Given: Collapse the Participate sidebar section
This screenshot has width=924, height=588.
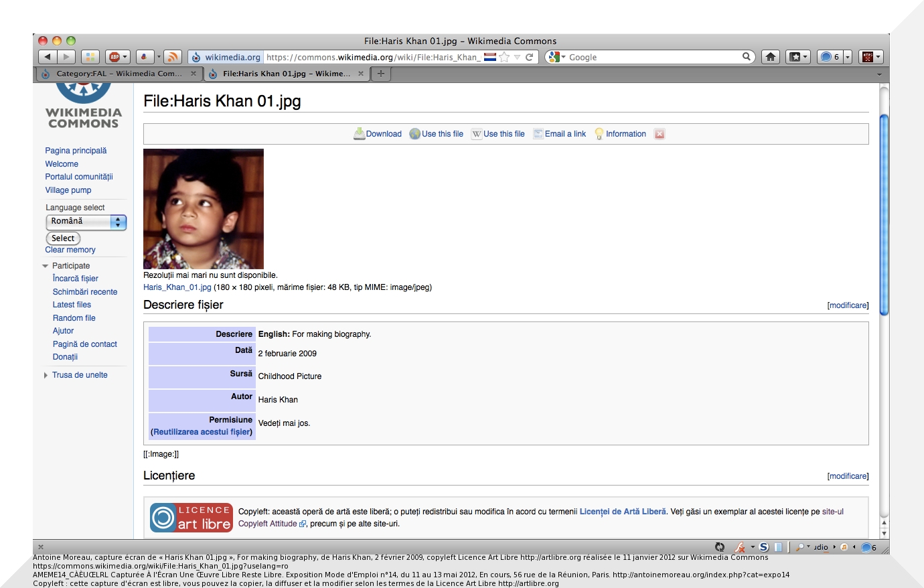Looking at the screenshot, I should point(46,266).
